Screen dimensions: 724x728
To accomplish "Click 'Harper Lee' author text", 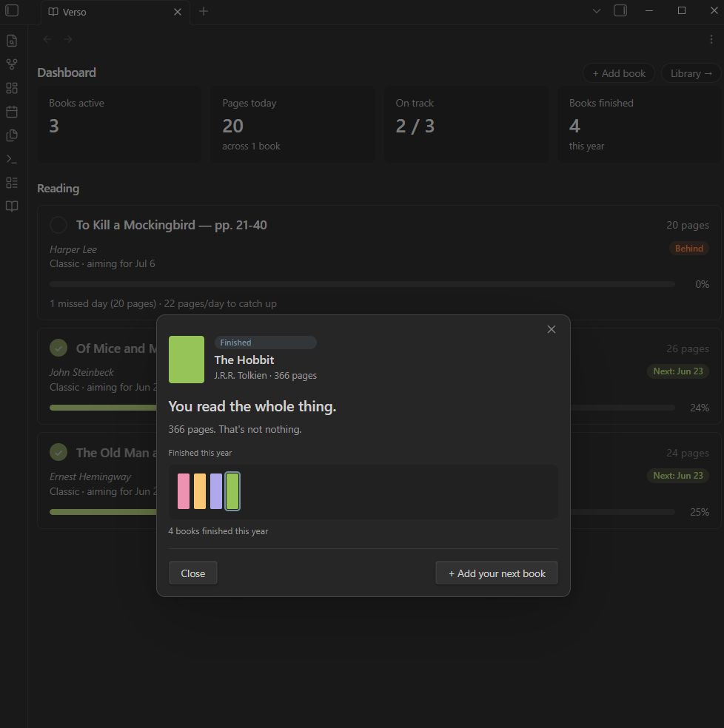I will click(x=73, y=250).
